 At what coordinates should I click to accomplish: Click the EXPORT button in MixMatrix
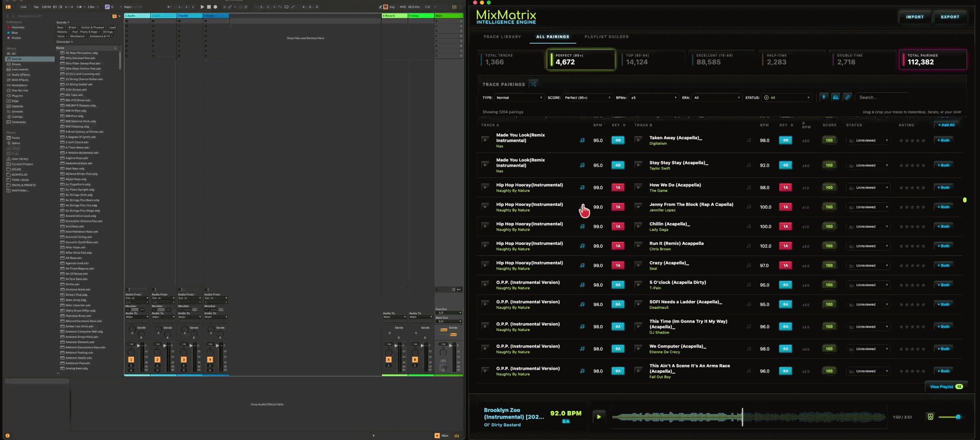click(x=950, y=17)
